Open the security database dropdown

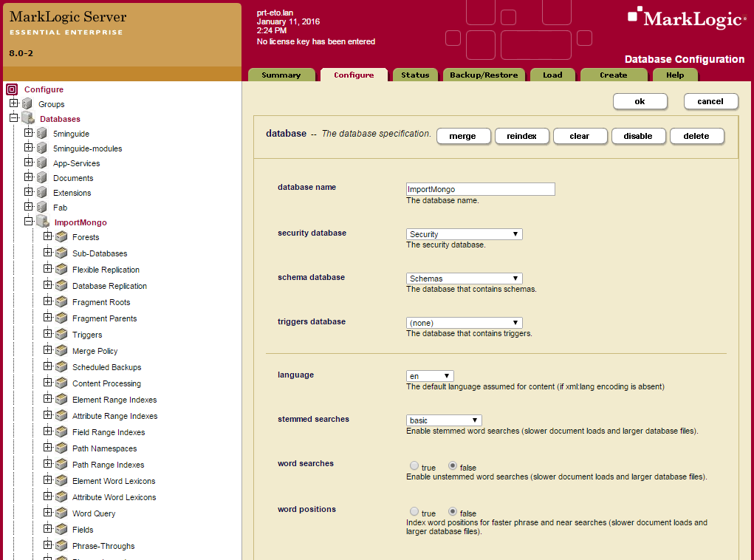click(464, 234)
